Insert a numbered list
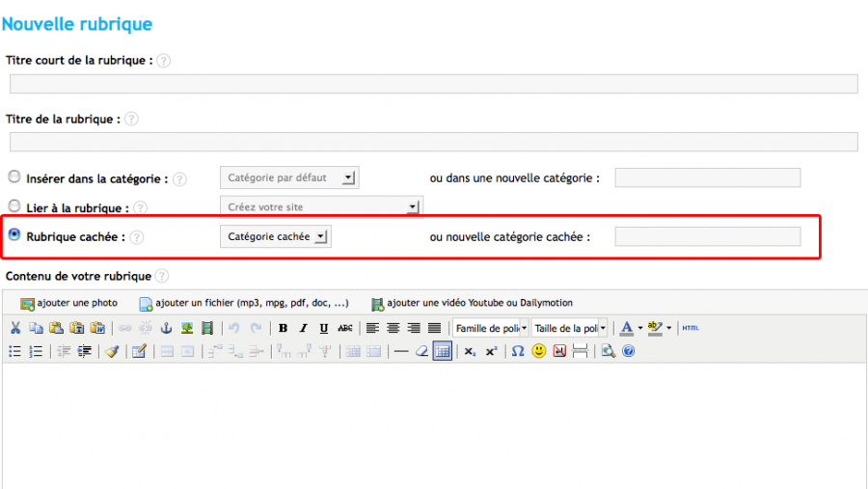Screen dimensions: 868x489 pyautogui.click(x=36, y=351)
